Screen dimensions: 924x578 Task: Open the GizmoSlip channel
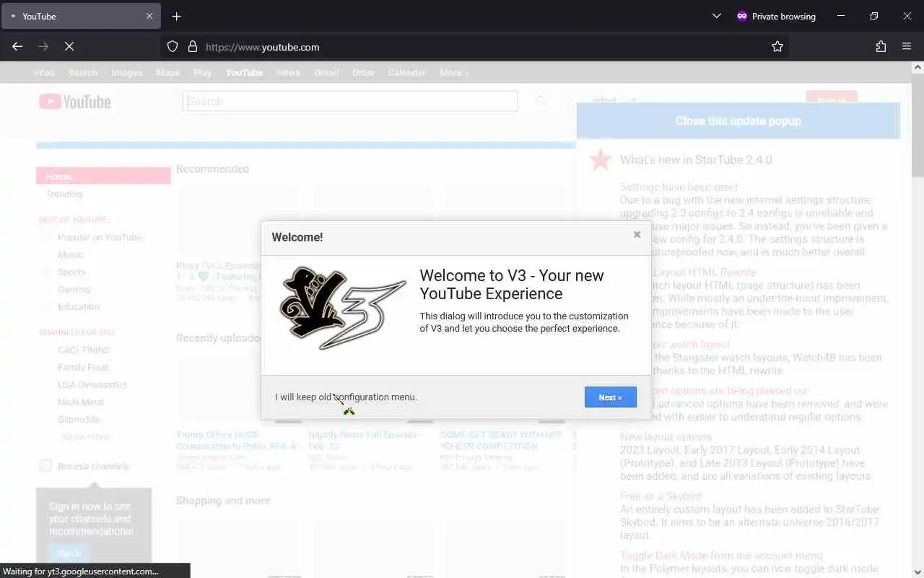click(x=79, y=419)
